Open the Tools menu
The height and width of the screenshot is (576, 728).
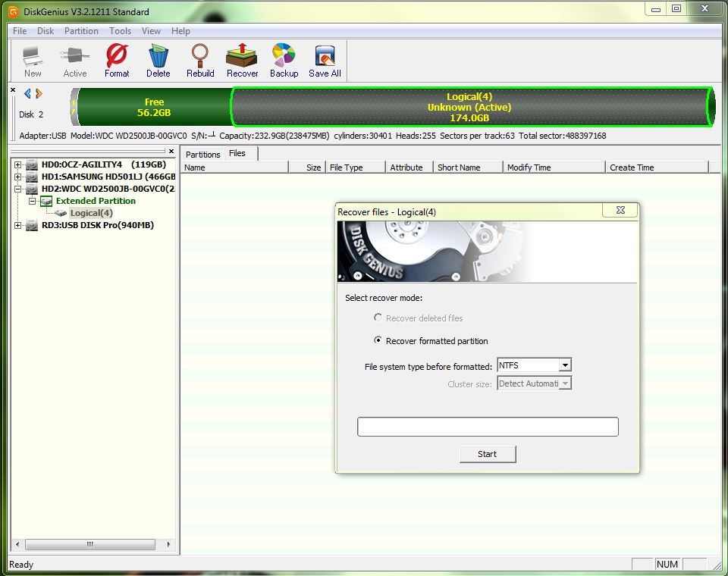pyautogui.click(x=121, y=31)
